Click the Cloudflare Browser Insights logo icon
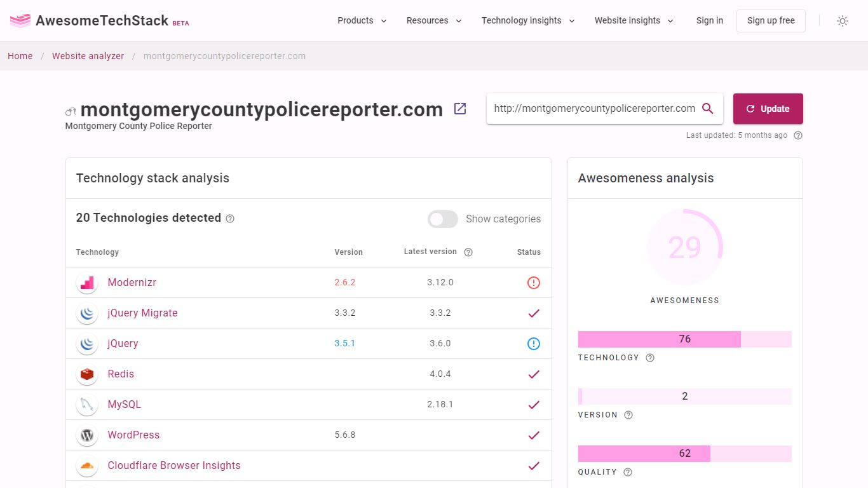The width and height of the screenshot is (868, 488). tap(87, 466)
